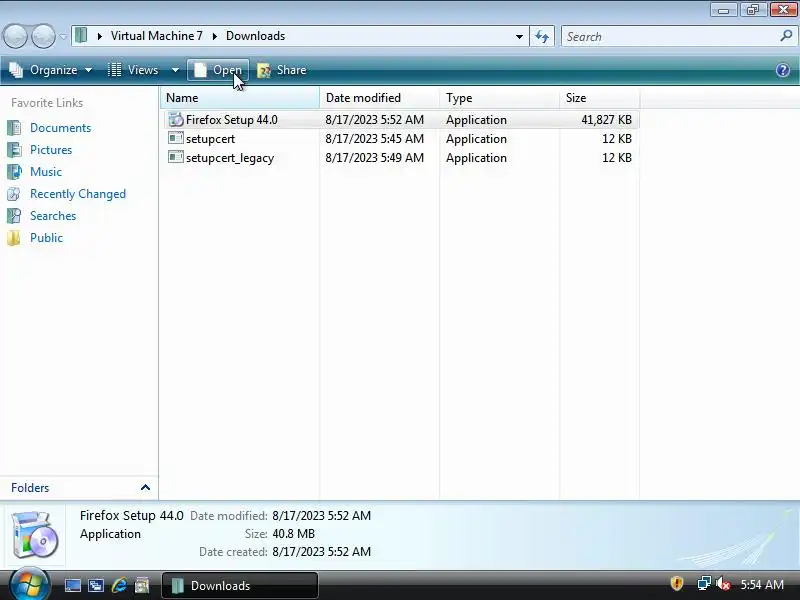Click Switch between windows quick launch icon

coord(95,585)
